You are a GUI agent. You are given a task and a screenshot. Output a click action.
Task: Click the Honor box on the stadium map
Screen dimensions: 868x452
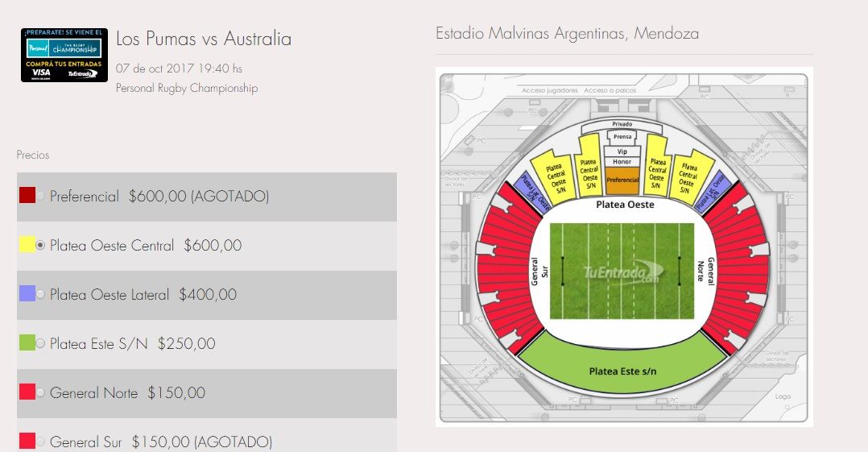coord(622,162)
